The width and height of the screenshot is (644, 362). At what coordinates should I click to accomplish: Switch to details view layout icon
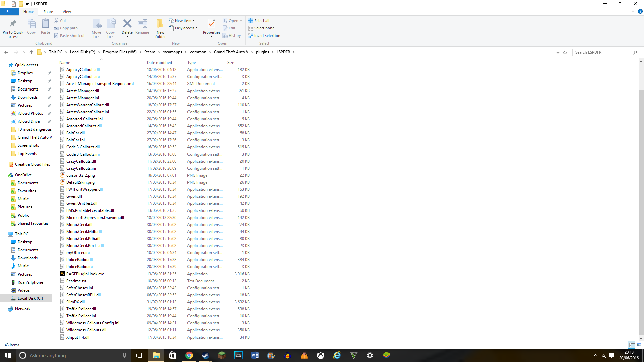click(x=632, y=345)
